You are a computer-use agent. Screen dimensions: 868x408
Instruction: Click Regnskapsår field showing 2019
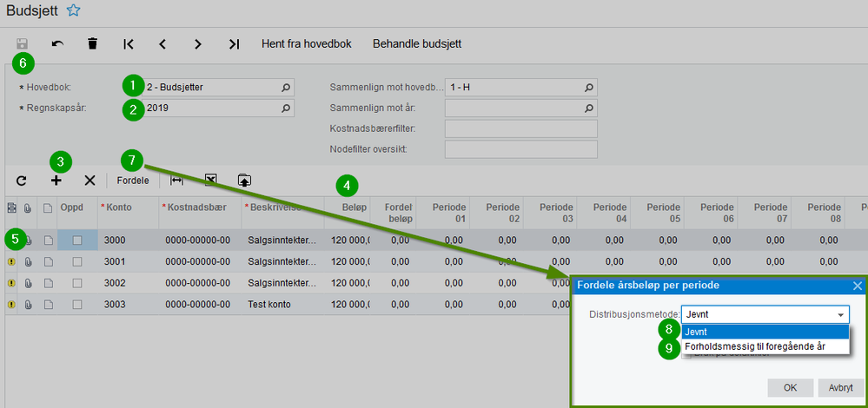pos(218,109)
